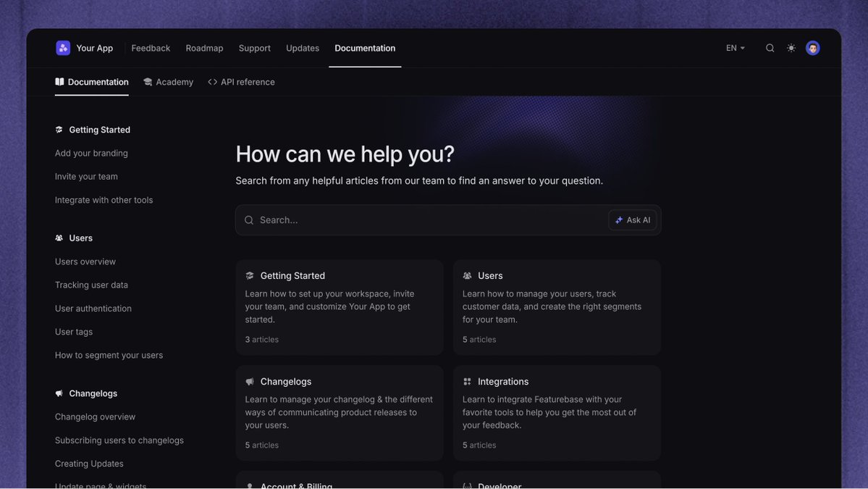This screenshot has height=489, width=868.
Task: Select Documentation in top navigation
Action: click(365, 49)
